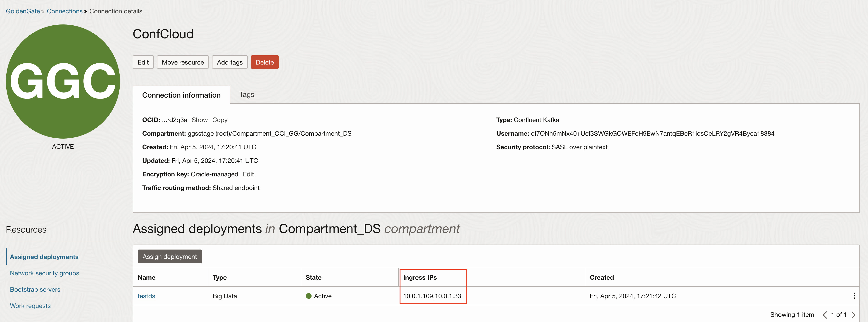868x322 pixels.
Task: Open the actions menu for testds row
Action: pos(854,296)
